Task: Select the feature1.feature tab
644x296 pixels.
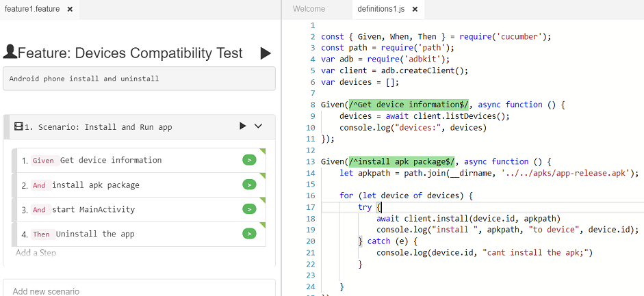Action: pos(31,9)
